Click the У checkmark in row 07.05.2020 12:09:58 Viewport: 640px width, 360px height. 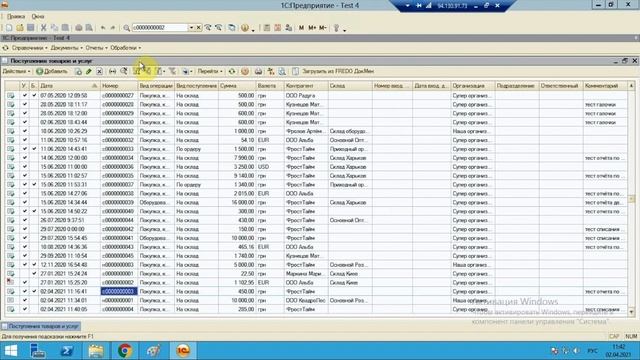(24, 96)
